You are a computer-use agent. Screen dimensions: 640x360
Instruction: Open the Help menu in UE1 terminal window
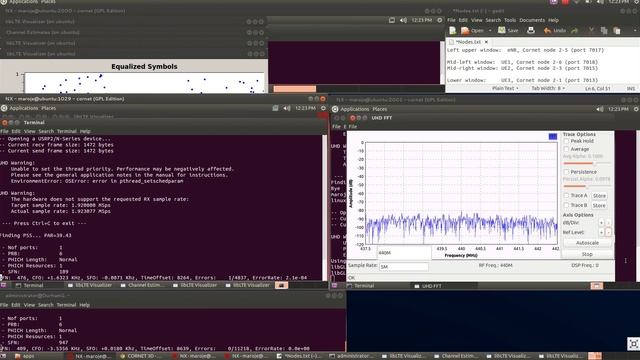(x=85, y=131)
